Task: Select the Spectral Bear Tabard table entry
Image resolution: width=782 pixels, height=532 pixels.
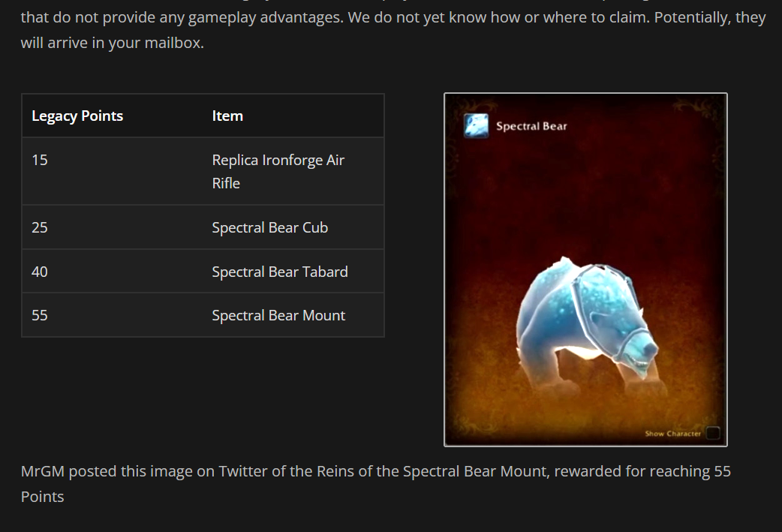Action: pos(280,272)
